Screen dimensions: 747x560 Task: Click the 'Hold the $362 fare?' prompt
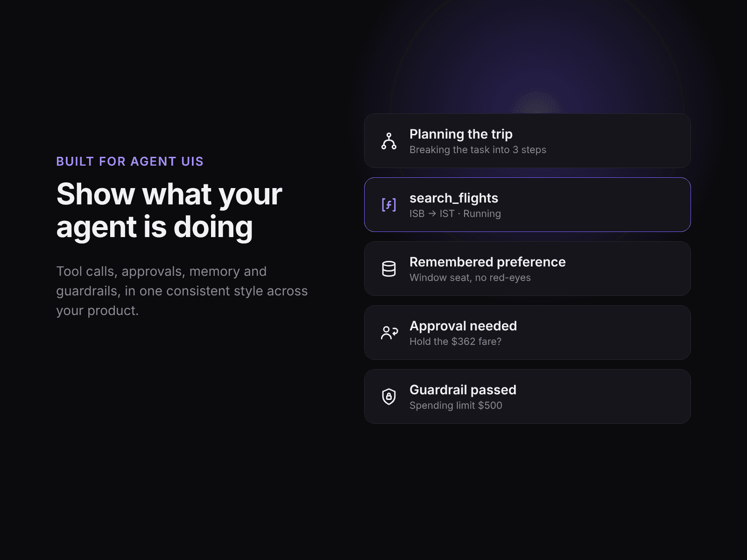coord(455,342)
